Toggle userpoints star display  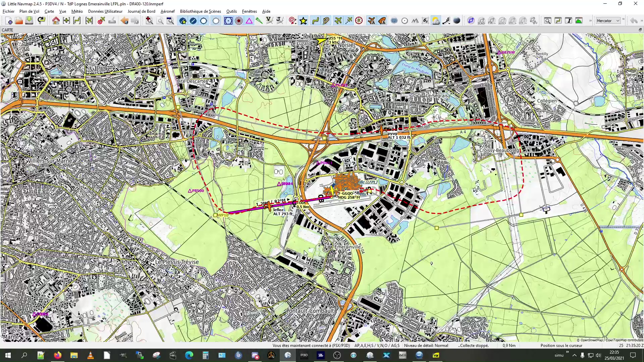pyautogui.click(x=303, y=21)
